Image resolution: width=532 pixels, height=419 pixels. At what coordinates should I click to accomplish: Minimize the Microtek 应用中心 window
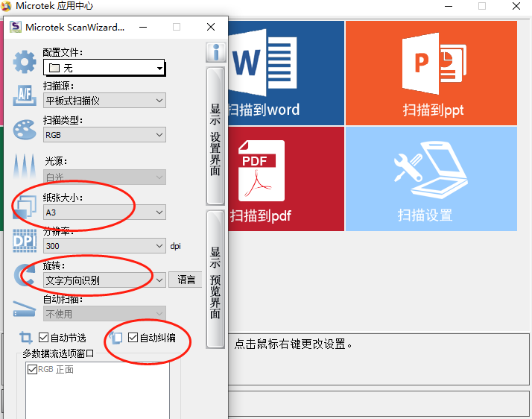(x=449, y=6)
